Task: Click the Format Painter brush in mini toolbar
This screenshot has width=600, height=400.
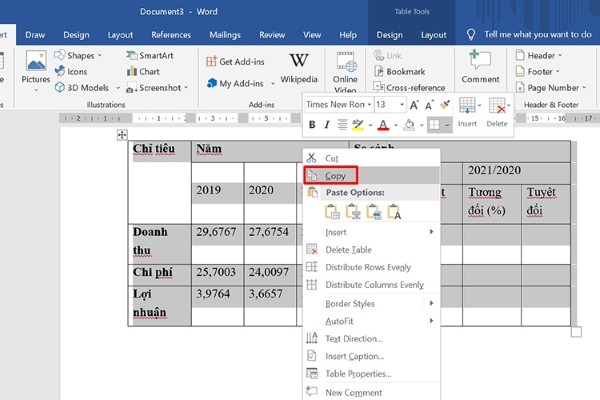Action: tap(445, 104)
